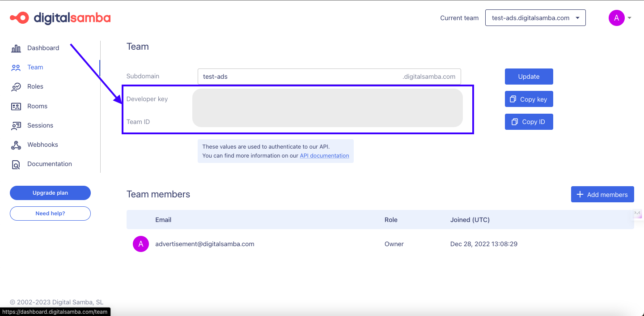Click Add members button
This screenshot has width=644, height=316.
pos(602,194)
